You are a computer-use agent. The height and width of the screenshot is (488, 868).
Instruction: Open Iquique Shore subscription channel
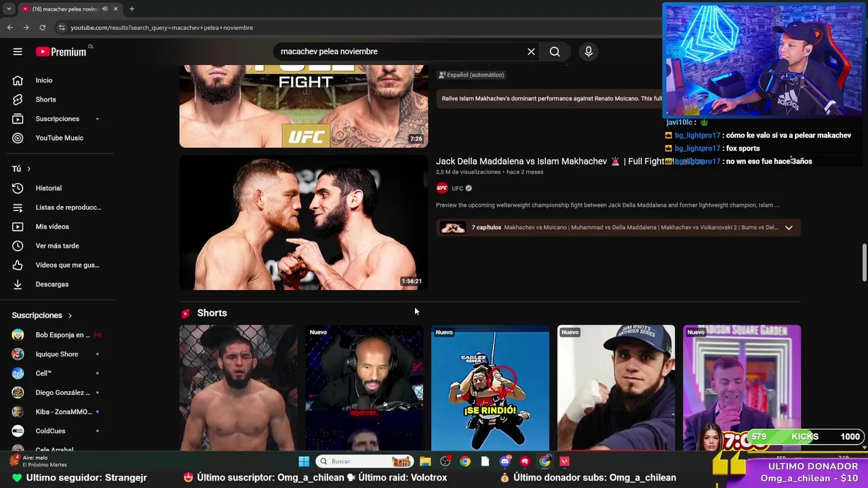[x=57, y=354]
